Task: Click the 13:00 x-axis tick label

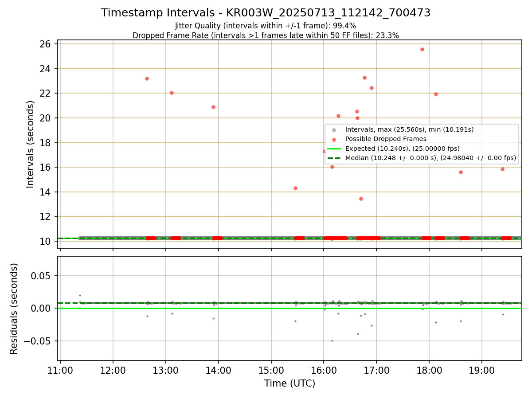Action: click(166, 370)
